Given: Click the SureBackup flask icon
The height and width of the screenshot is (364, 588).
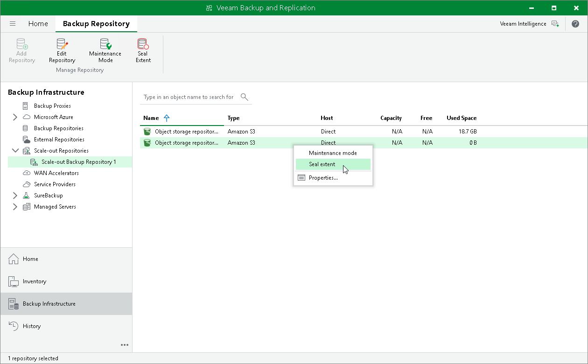Looking at the screenshot, I should 27,196.
